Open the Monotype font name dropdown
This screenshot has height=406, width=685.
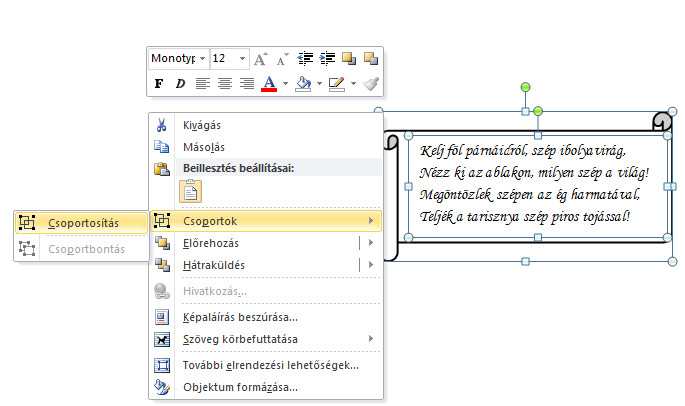pos(203,58)
